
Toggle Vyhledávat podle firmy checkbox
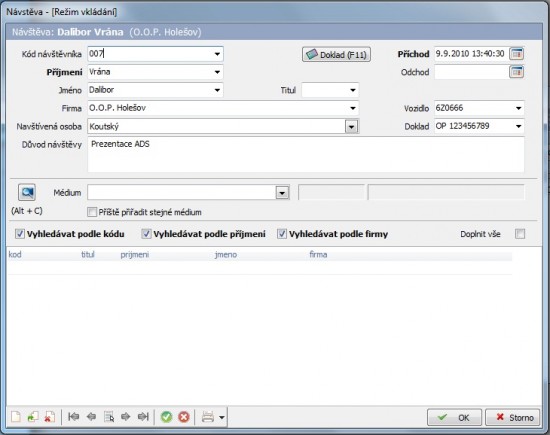282,234
